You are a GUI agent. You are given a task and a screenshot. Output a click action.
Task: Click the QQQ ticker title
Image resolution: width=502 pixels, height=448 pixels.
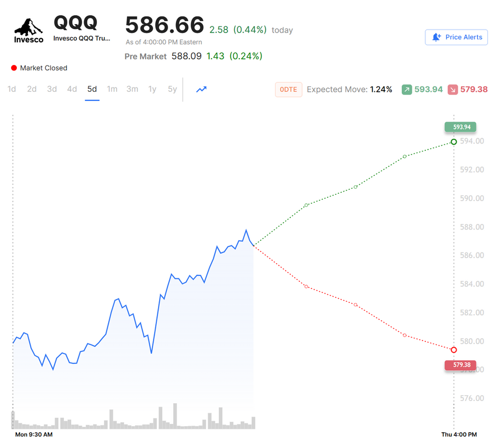pos(76,22)
